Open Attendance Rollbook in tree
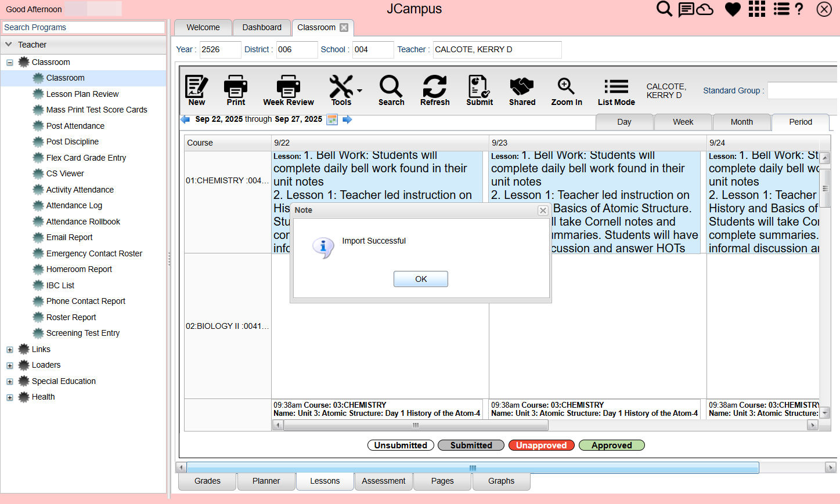This screenshot has width=840, height=504. tap(83, 222)
